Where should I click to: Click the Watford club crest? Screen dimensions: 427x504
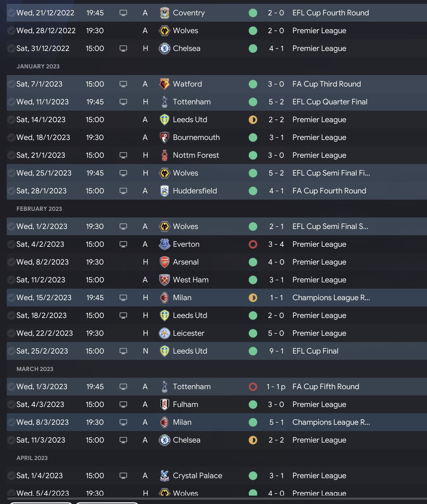[x=164, y=84]
